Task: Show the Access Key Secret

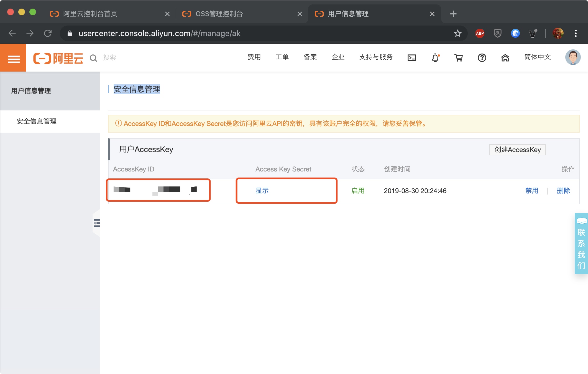Action: click(262, 191)
